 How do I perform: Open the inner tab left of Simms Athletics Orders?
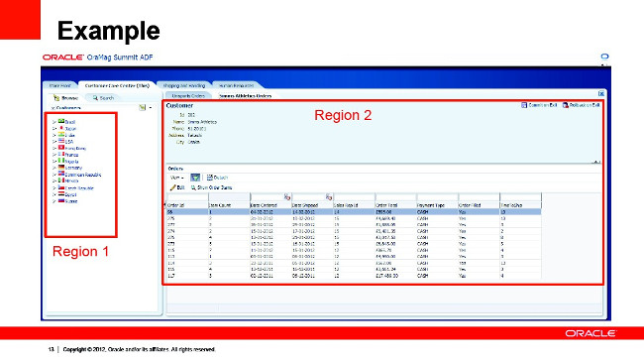[x=188, y=96]
